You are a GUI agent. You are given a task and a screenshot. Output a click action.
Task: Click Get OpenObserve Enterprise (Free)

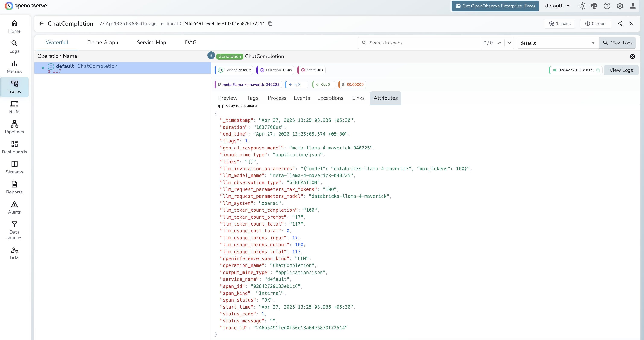495,6
